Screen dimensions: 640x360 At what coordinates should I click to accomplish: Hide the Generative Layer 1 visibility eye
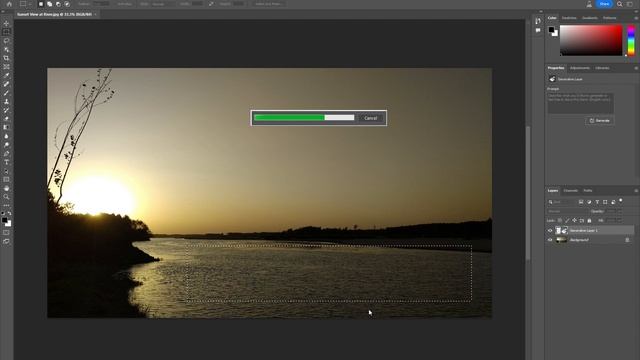pyautogui.click(x=550, y=231)
